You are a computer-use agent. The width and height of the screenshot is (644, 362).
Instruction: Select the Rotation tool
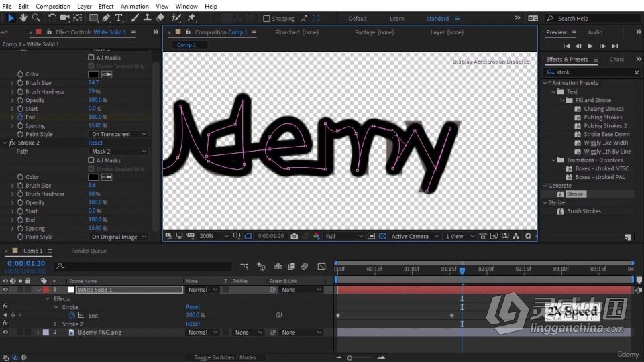pos(52,17)
